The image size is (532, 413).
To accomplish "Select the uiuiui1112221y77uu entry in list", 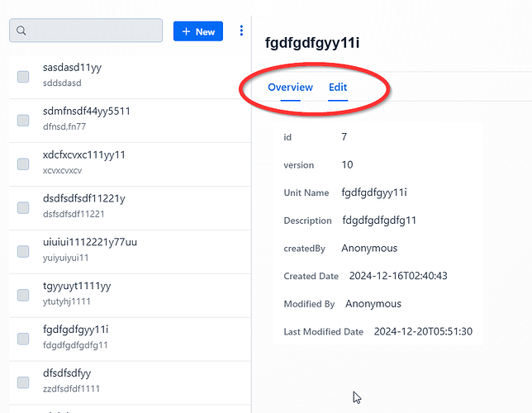I will [x=89, y=243].
